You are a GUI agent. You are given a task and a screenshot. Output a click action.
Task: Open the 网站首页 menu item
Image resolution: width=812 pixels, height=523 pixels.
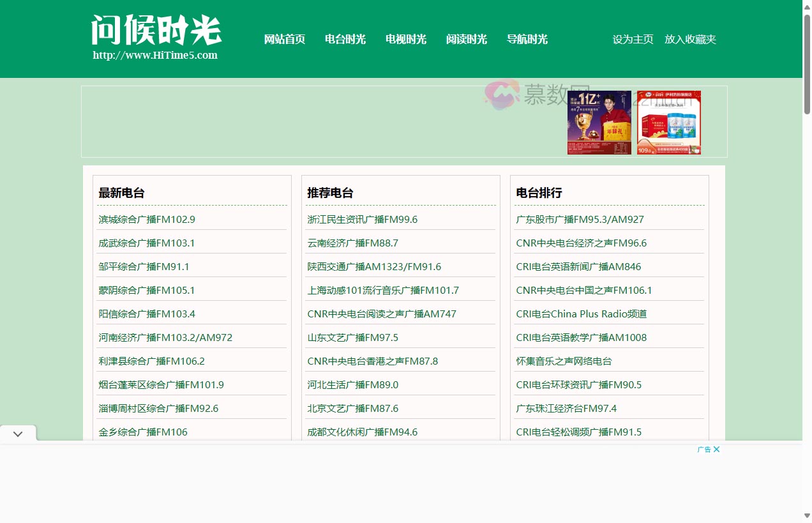coord(284,39)
